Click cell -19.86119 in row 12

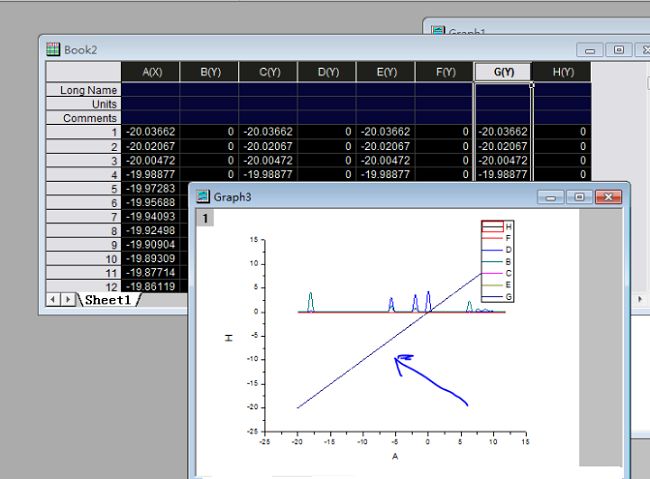pyautogui.click(x=150, y=286)
